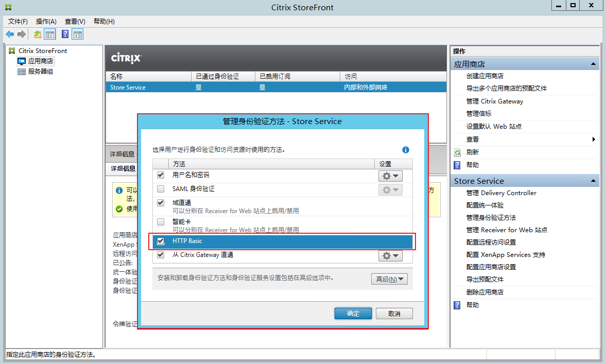Toggle the console tree pane toolbar icon

tap(50, 34)
